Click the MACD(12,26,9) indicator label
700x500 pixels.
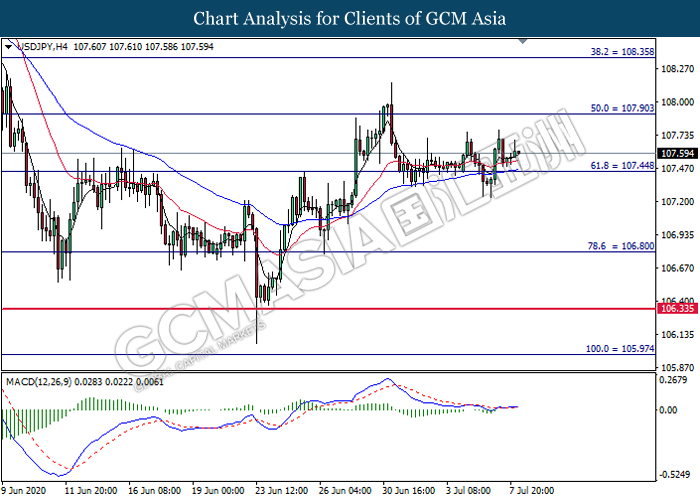pyautogui.click(x=38, y=382)
